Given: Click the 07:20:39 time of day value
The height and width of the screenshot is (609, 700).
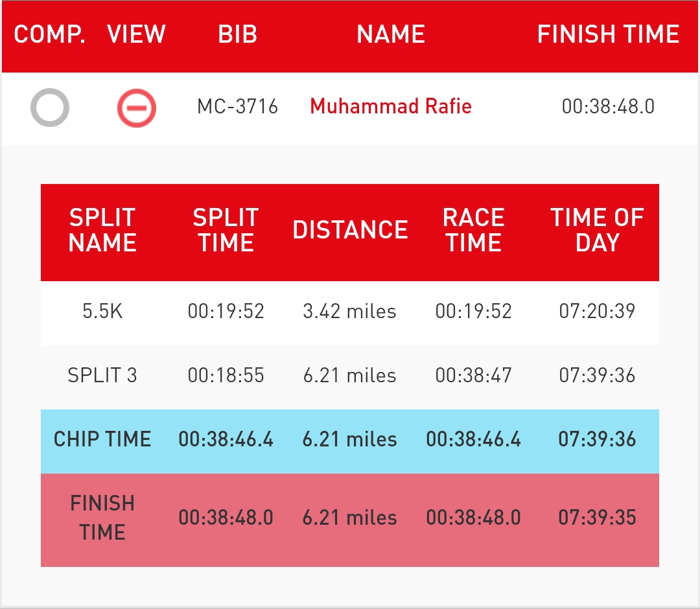Looking at the screenshot, I should click(x=598, y=312).
